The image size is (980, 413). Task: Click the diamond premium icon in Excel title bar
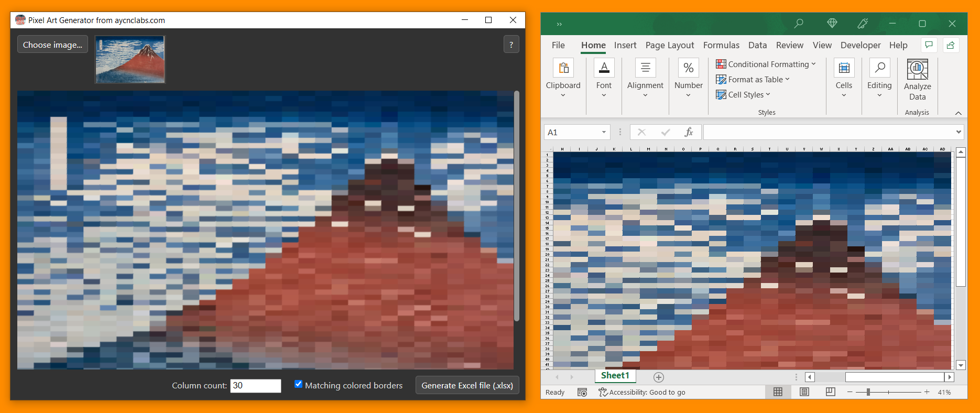point(832,23)
